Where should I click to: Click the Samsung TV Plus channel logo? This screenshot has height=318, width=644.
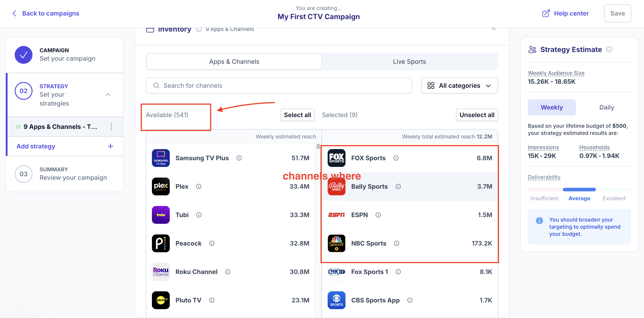coord(161,158)
